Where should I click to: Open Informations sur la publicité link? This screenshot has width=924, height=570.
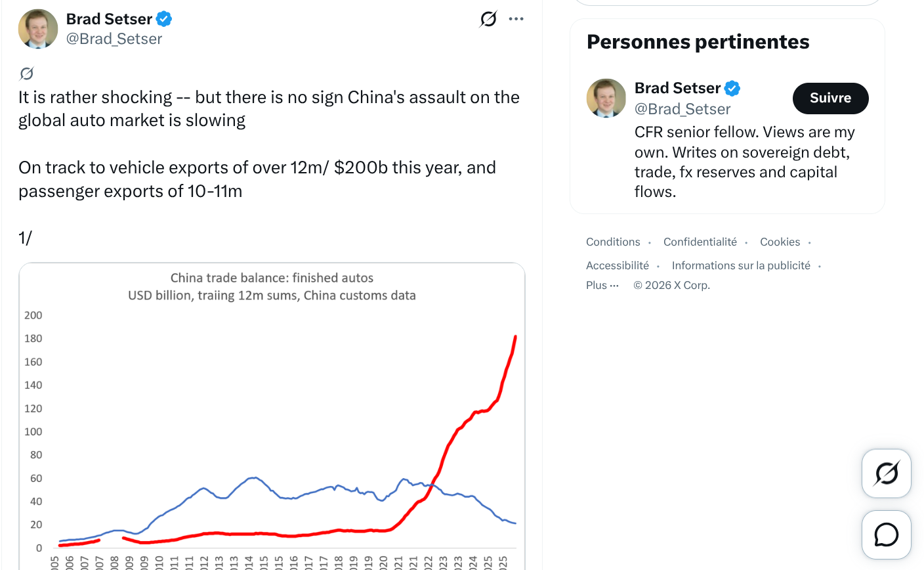(741, 265)
